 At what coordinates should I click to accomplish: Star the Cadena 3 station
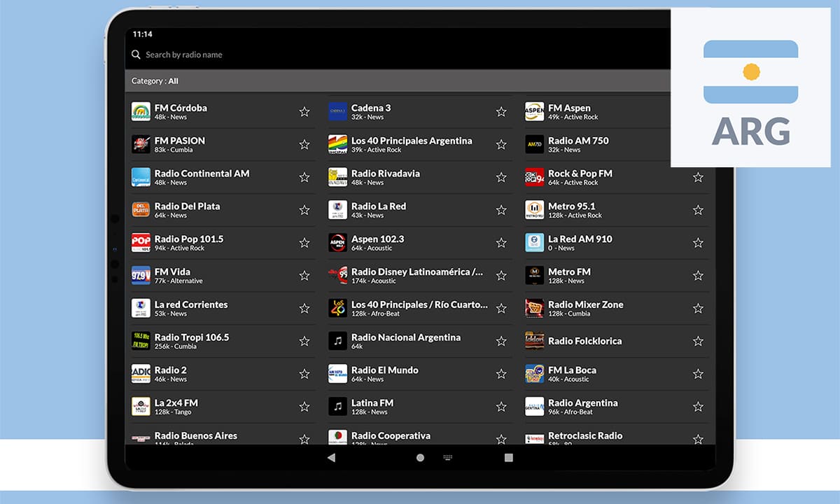coord(501,112)
